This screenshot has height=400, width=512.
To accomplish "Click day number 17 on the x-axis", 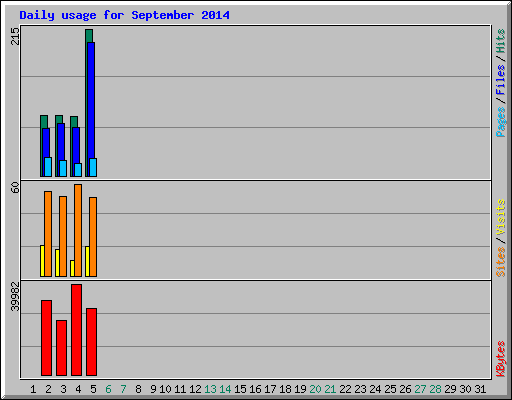I will point(270,389).
